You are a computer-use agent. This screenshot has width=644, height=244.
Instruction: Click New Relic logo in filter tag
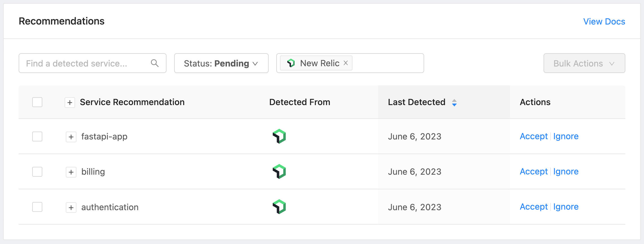[x=291, y=63]
